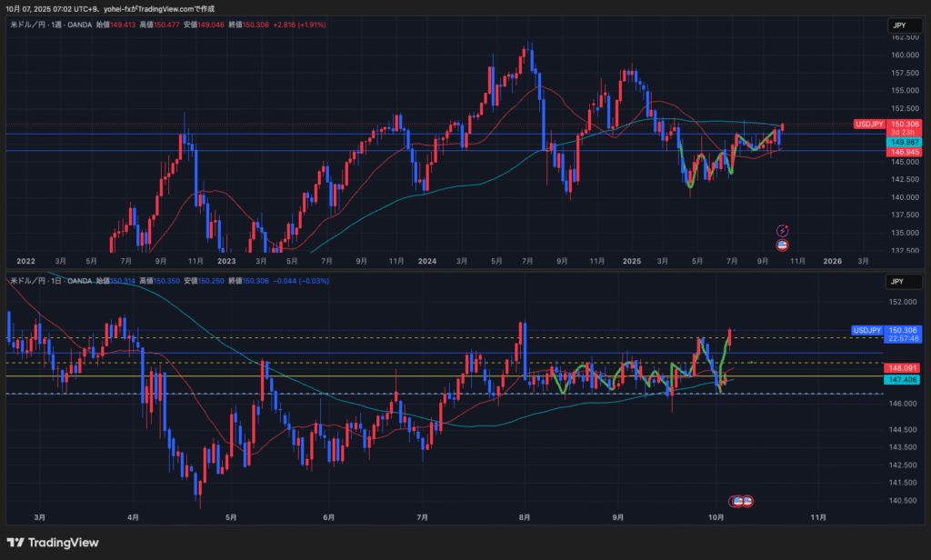Click the 160.000 level on weekly price scale

pyautogui.click(x=904, y=55)
